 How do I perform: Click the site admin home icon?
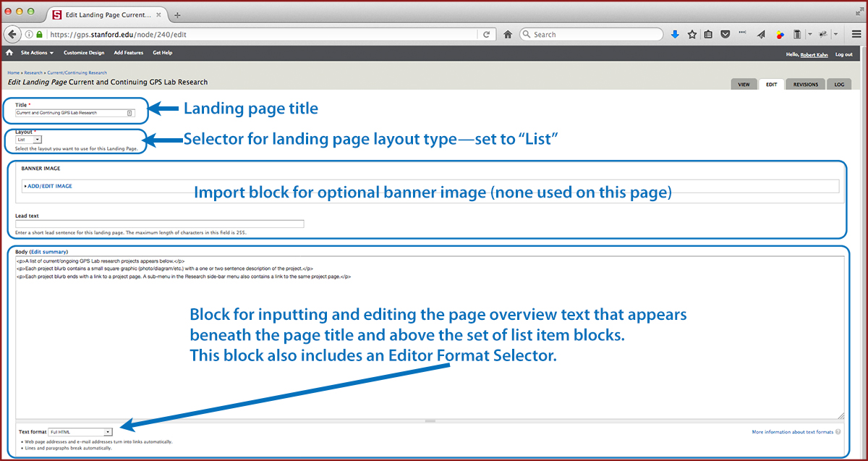(x=9, y=53)
